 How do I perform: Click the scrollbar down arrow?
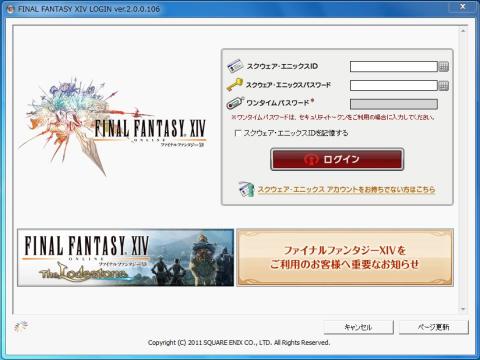[463, 309]
